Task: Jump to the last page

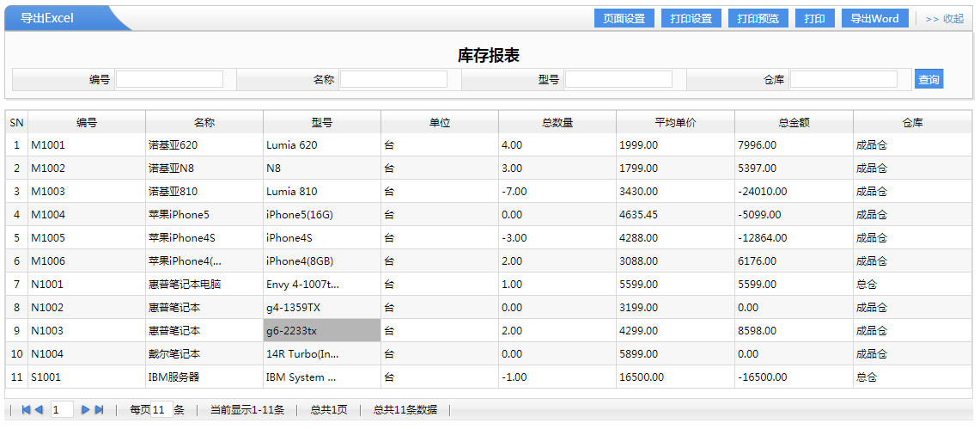Action: [99, 410]
